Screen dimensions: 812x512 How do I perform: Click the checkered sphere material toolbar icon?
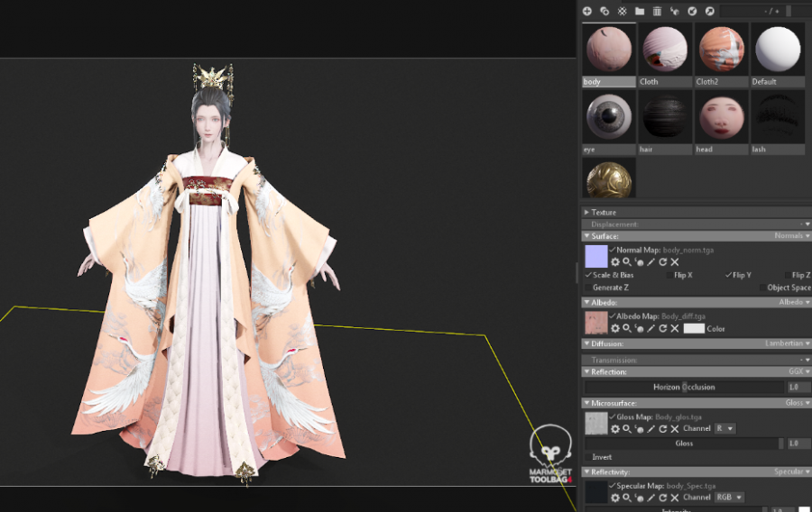point(622,11)
